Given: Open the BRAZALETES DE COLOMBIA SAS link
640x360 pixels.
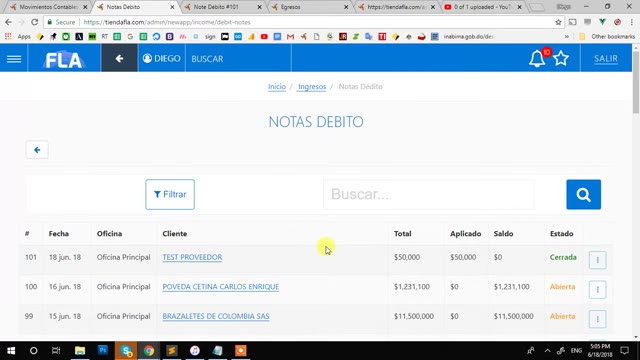Looking at the screenshot, I should point(216,316).
